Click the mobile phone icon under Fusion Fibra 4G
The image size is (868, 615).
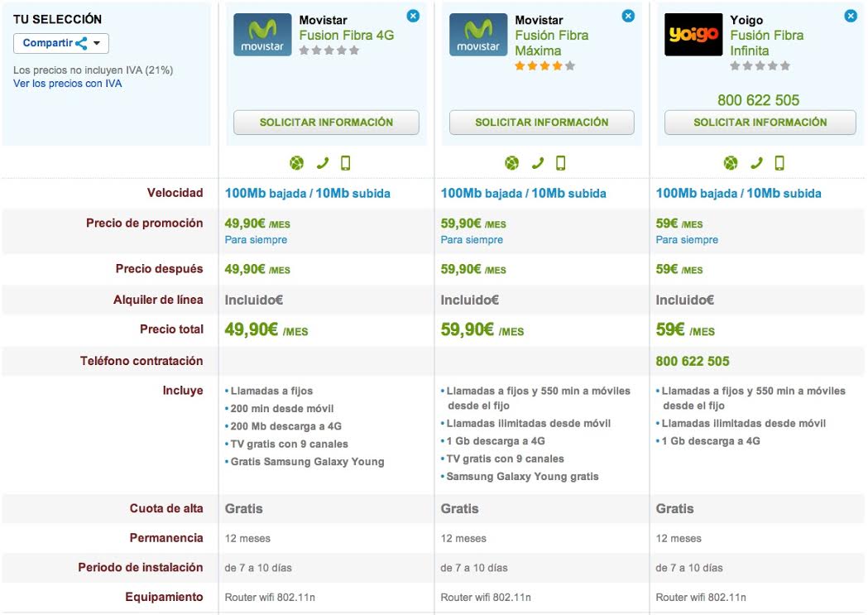tap(345, 163)
